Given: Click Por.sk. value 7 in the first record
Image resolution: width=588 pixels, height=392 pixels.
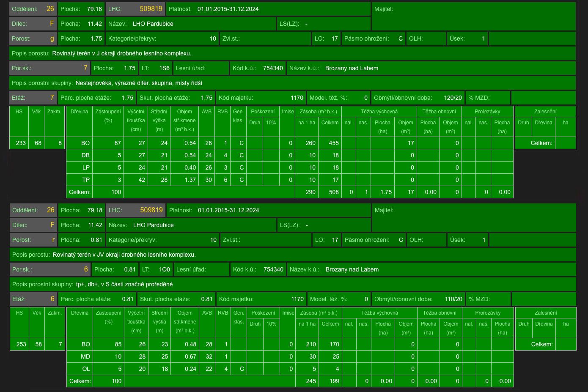Looking at the screenshot, I should click(85, 68).
